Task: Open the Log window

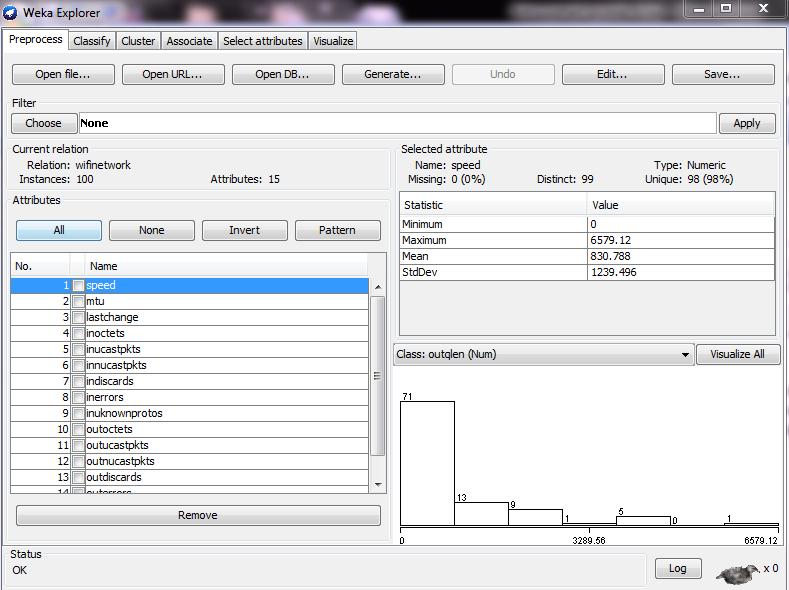Action: coord(678,568)
